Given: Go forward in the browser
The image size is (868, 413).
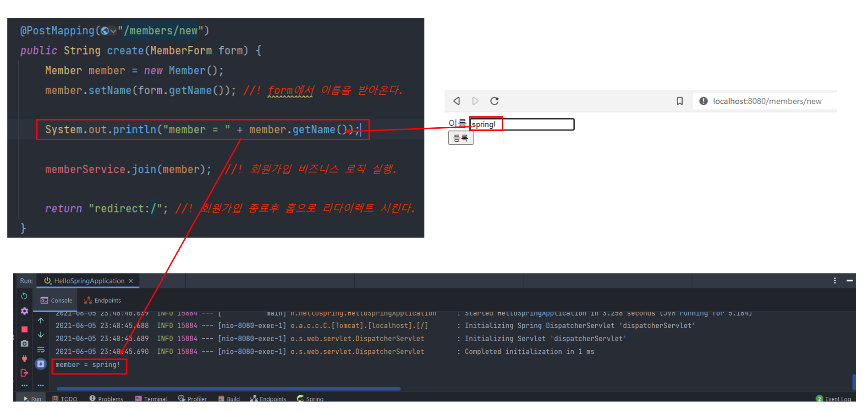Looking at the screenshot, I should point(475,101).
